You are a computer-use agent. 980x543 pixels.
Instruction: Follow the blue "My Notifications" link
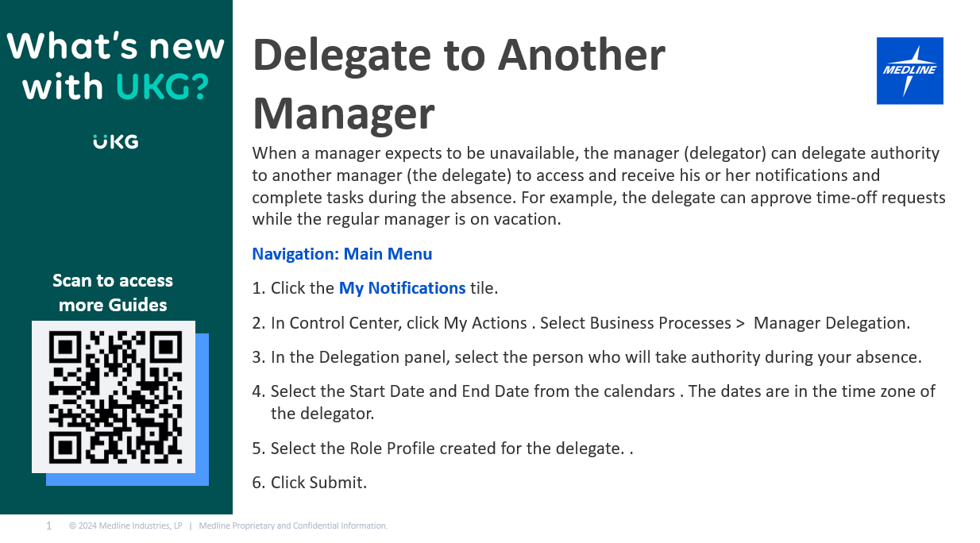tap(402, 288)
